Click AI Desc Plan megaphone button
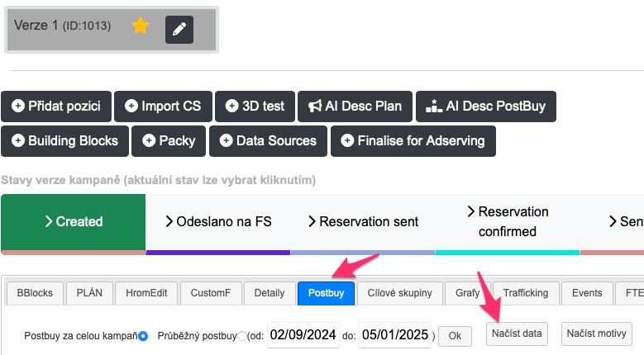This screenshot has height=355, width=644. pos(355,106)
